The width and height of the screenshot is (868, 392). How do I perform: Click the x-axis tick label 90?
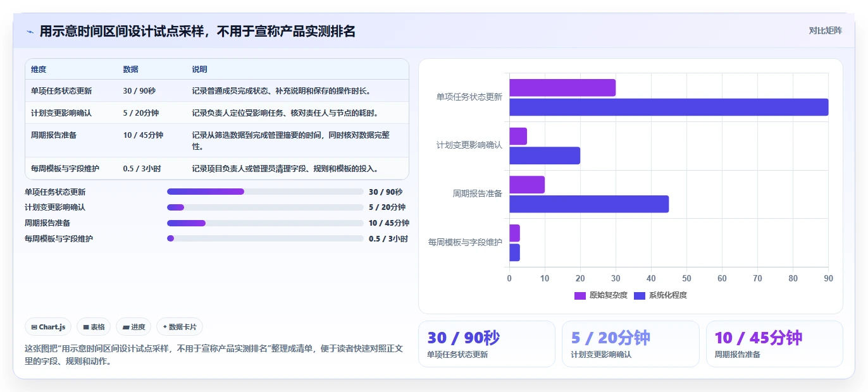tap(828, 278)
